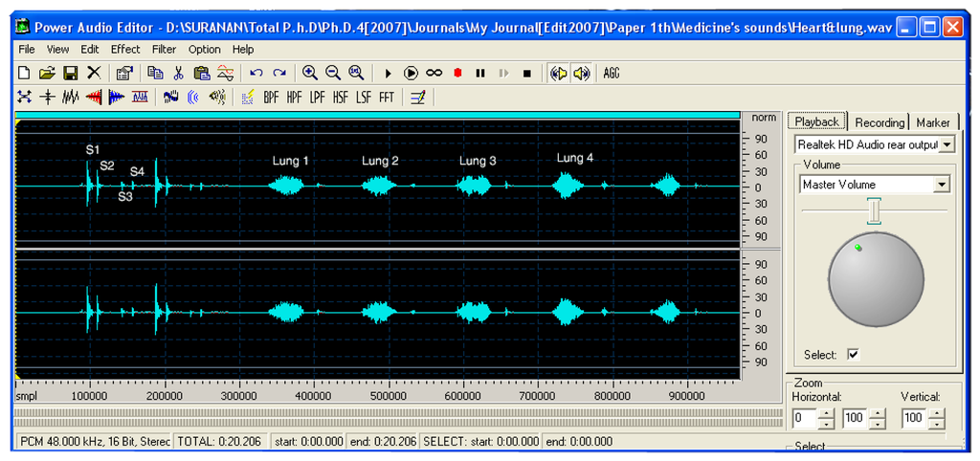Click the horizontal scrollbar under waveform
Screen dimensions: 980x461
(x=397, y=417)
